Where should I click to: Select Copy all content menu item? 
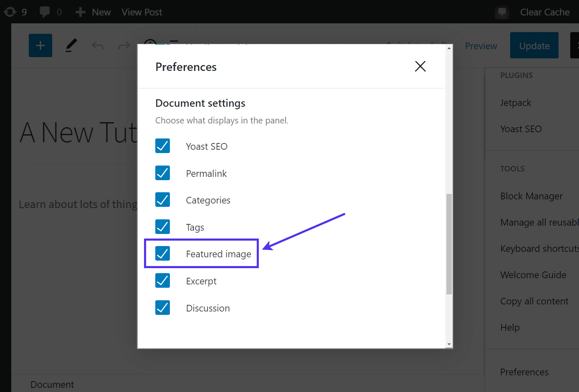(x=534, y=301)
